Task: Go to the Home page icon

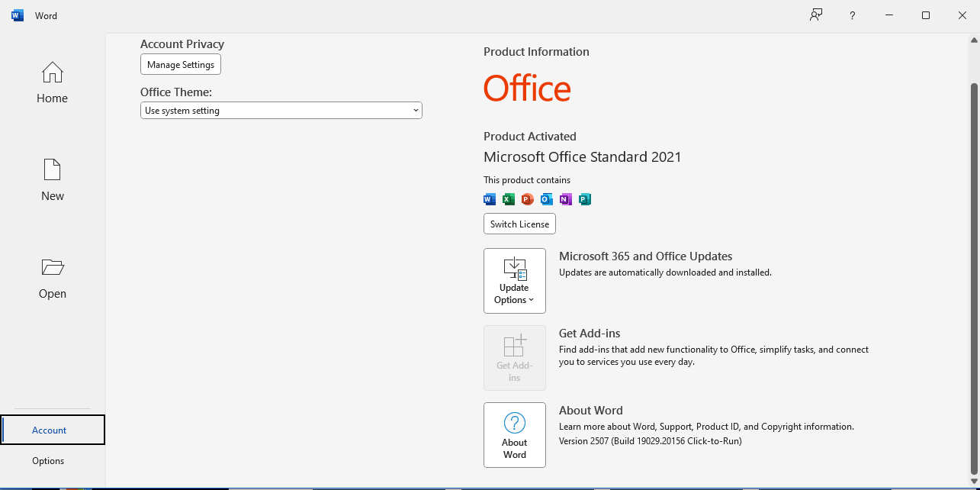Action: point(53,73)
